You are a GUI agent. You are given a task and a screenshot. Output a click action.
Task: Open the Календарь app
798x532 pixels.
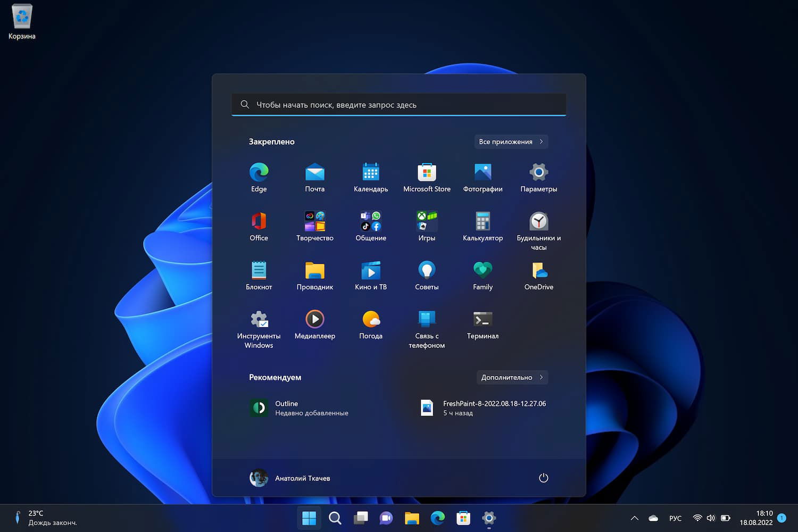tap(371, 173)
